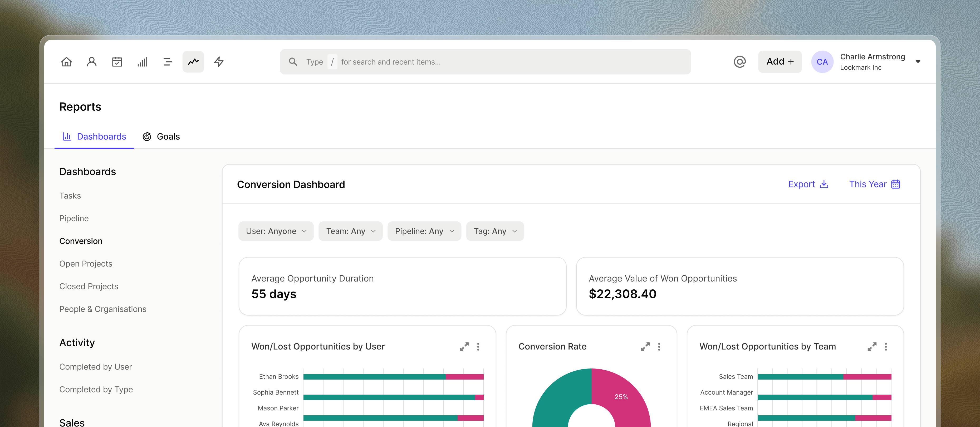Click the Add + button
980x427 pixels.
[780, 61]
